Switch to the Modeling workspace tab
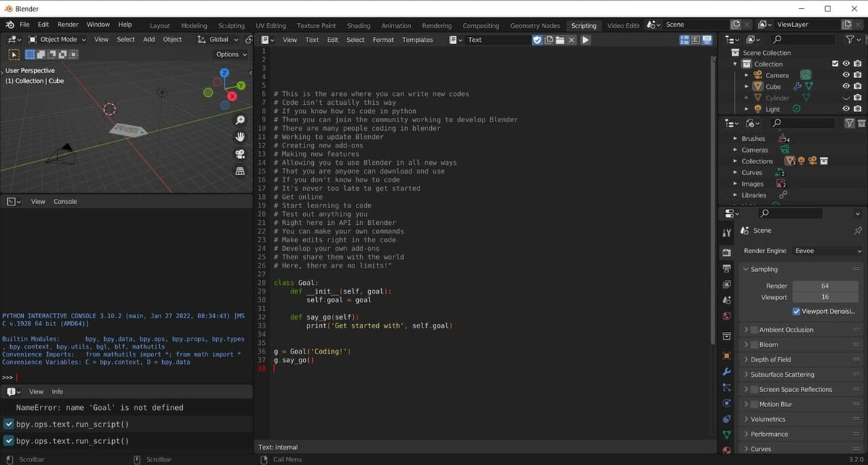The height and width of the screenshot is (465, 868). (194, 25)
